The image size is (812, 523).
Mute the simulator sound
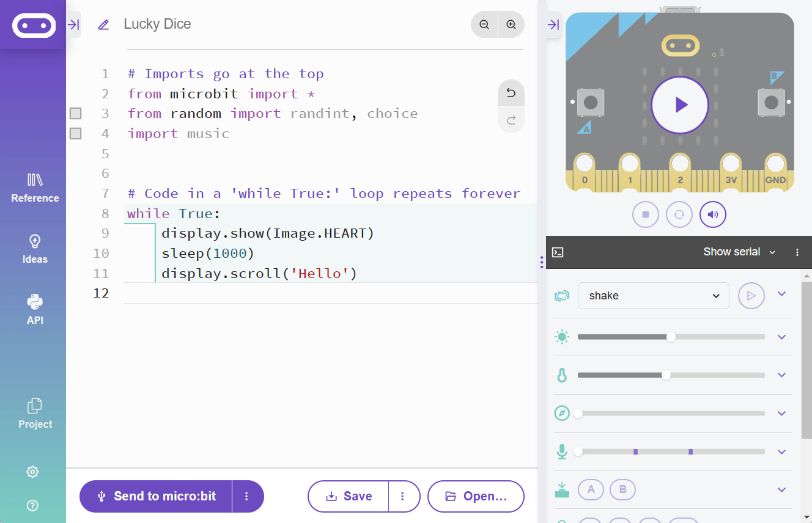(x=713, y=214)
